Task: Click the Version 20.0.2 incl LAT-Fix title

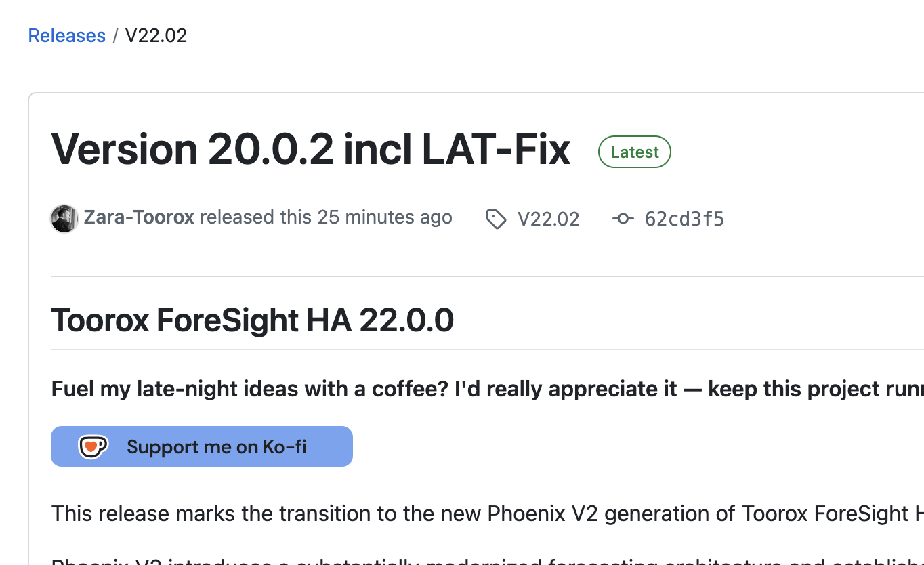Action: pyautogui.click(x=311, y=149)
